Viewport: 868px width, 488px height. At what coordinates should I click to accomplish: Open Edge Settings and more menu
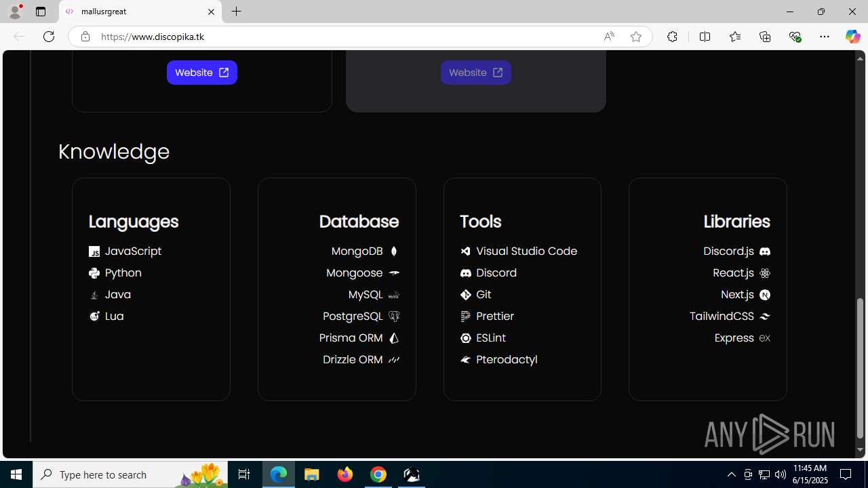[825, 37]
